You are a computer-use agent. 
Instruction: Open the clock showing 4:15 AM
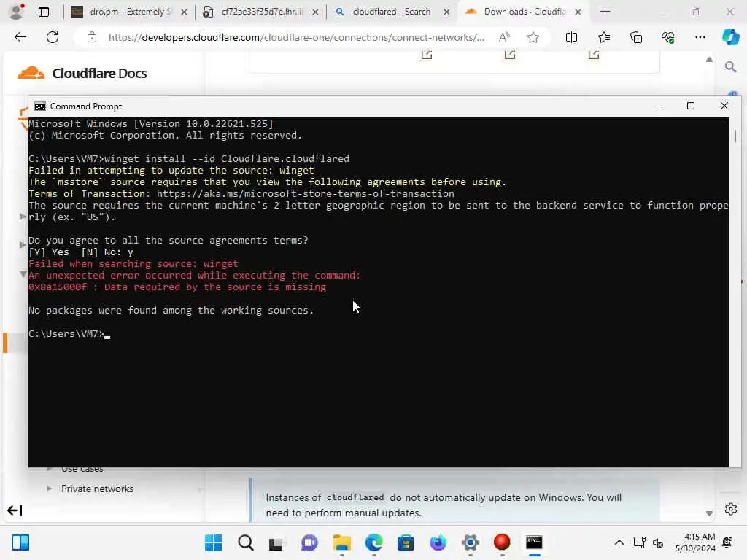click(695, 542)
